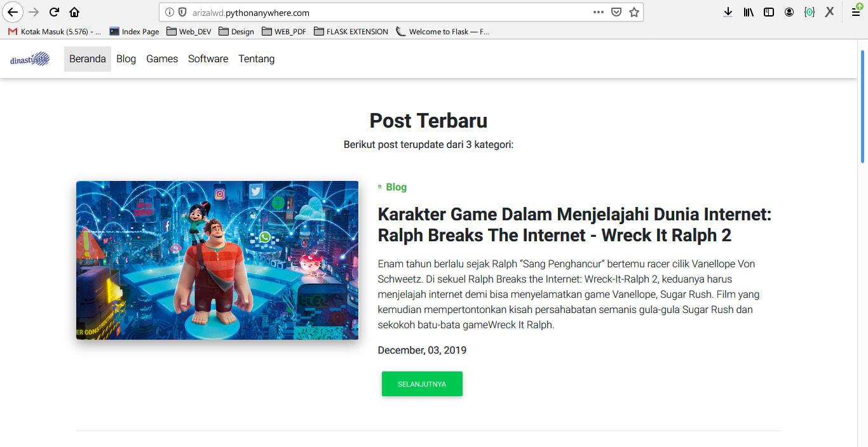Toggle the sidebar icon in toolbar

coord(769,12)
